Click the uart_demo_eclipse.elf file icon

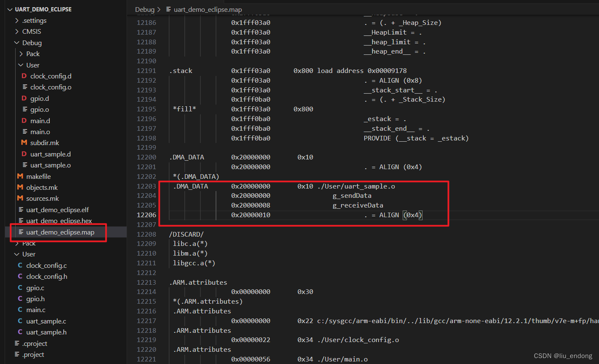click(20, 210)
